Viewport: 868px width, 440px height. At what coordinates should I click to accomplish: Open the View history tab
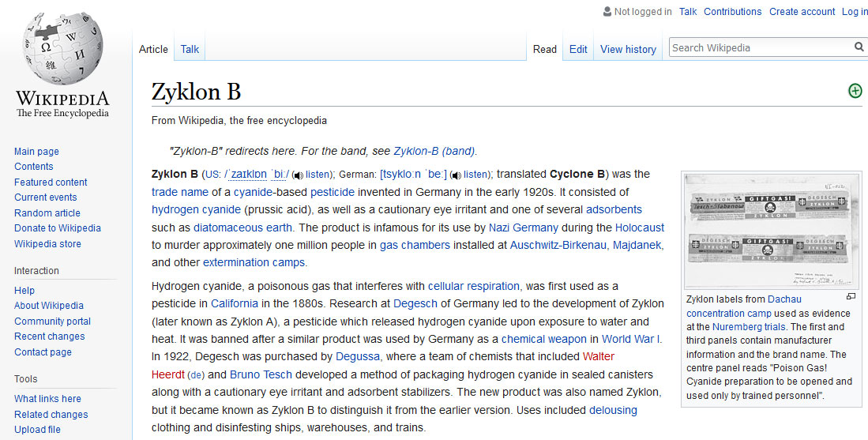coord(629,49)
